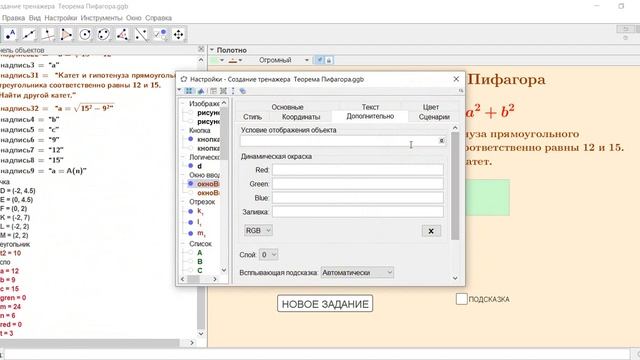Image resolution: width=640 pixels, height=360 pixels.
Task: Click the Defaults icon in the settings dialog toolbar
Action: [223, 91]
